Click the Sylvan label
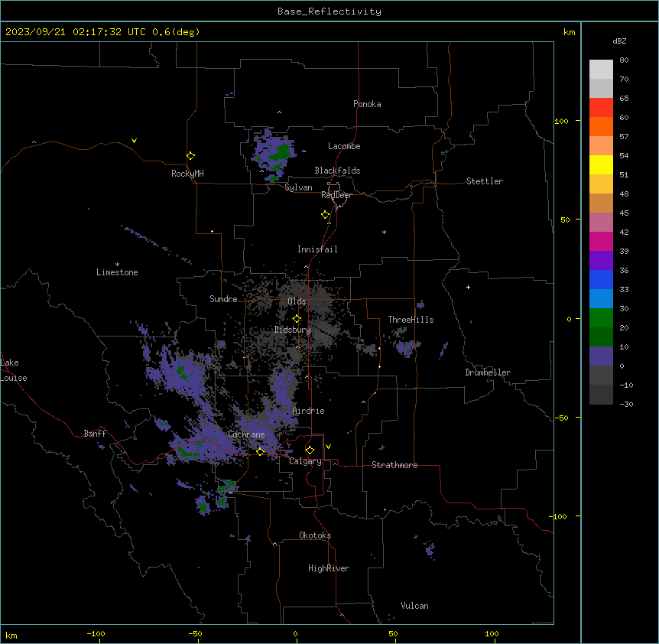659x644 pixels. (x=298, y=187)
